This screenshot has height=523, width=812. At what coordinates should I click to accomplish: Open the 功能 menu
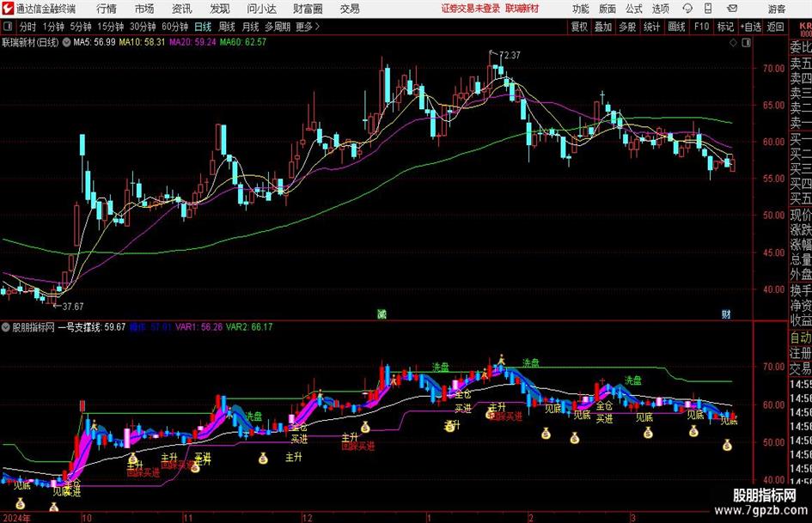click(581, 9)
